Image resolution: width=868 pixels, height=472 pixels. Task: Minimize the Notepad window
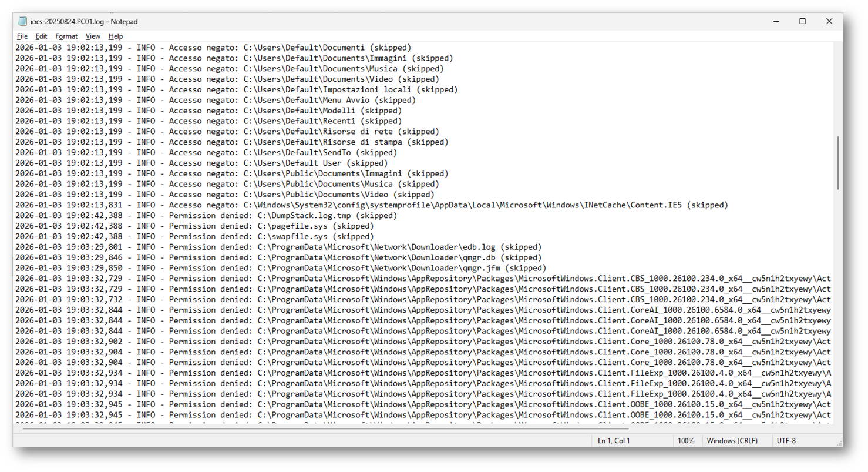point(775,21)
